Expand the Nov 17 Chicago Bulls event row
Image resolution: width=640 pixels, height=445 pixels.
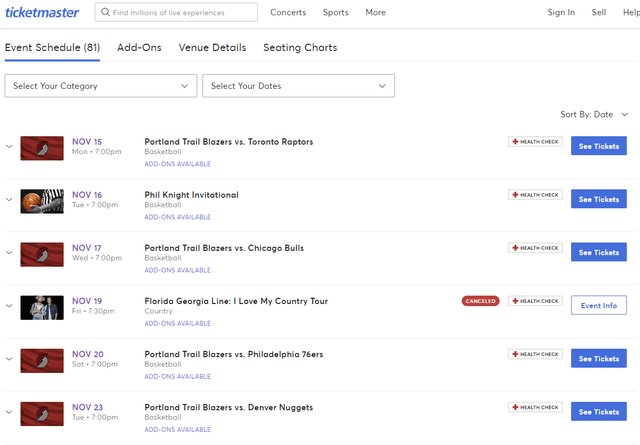tap(9, 252)
